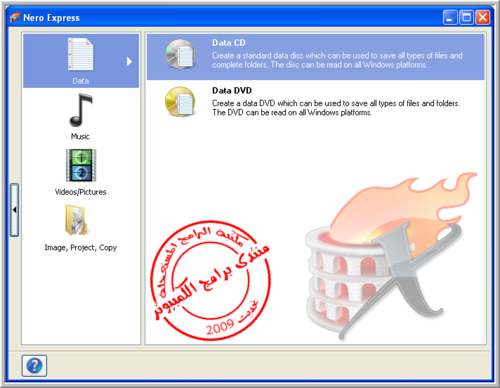This screenshot has width=500, height=388.
Task: Click the Data CD description text
Action: click(x=337, y=60)
